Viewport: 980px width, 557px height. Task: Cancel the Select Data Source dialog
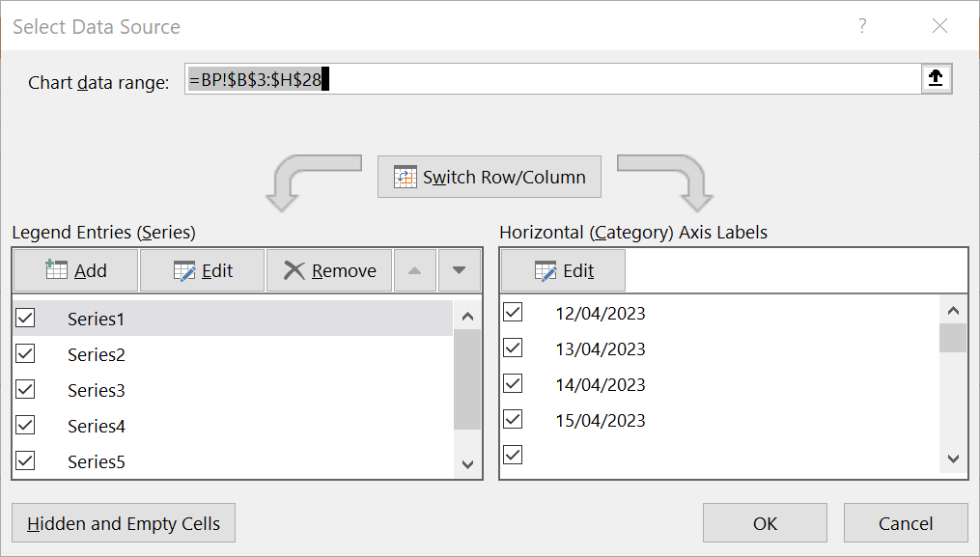tap(906, 523)
